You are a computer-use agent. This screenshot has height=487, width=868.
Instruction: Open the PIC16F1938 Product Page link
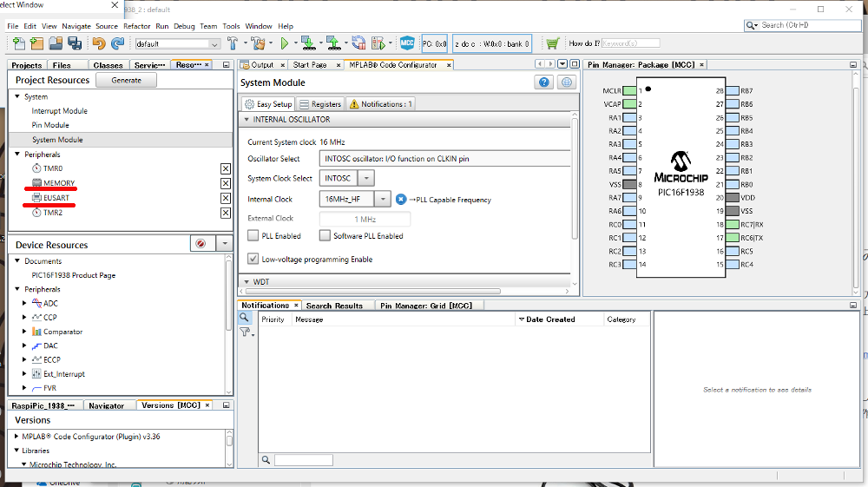(74, 275)
